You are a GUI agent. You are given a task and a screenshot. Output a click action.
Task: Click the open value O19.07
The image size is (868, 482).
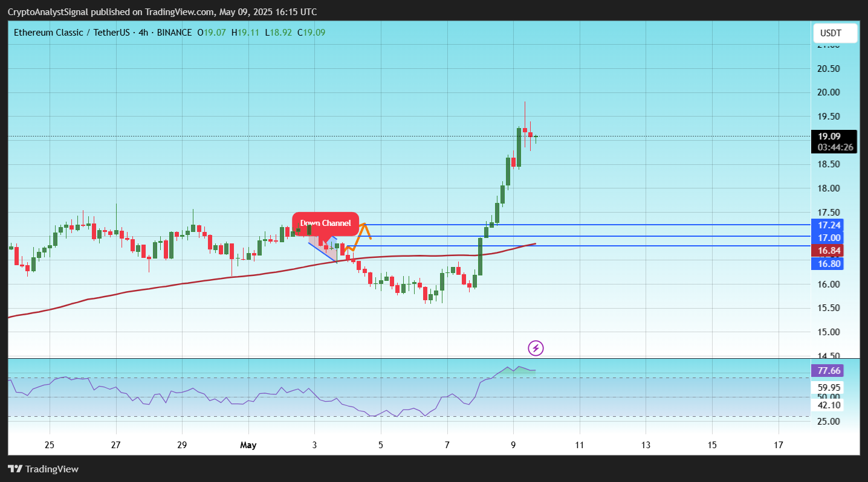tap(212, 33)
